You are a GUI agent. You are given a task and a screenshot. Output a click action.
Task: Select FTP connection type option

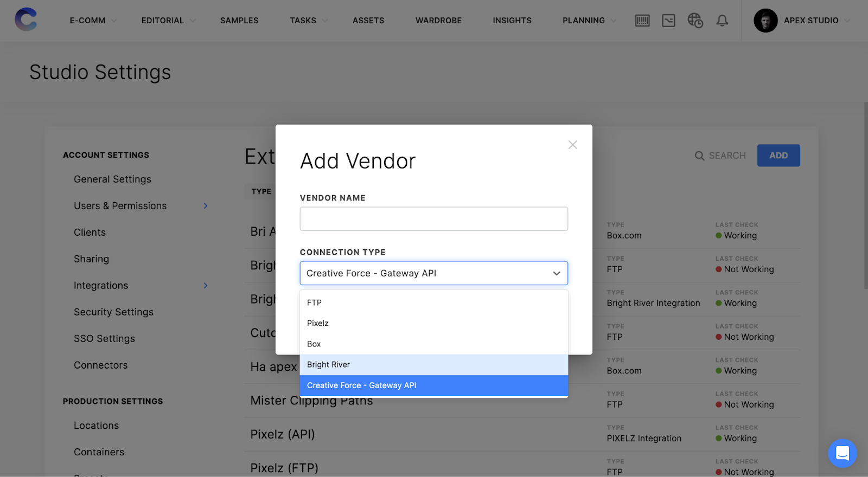(x=434, y=302)
